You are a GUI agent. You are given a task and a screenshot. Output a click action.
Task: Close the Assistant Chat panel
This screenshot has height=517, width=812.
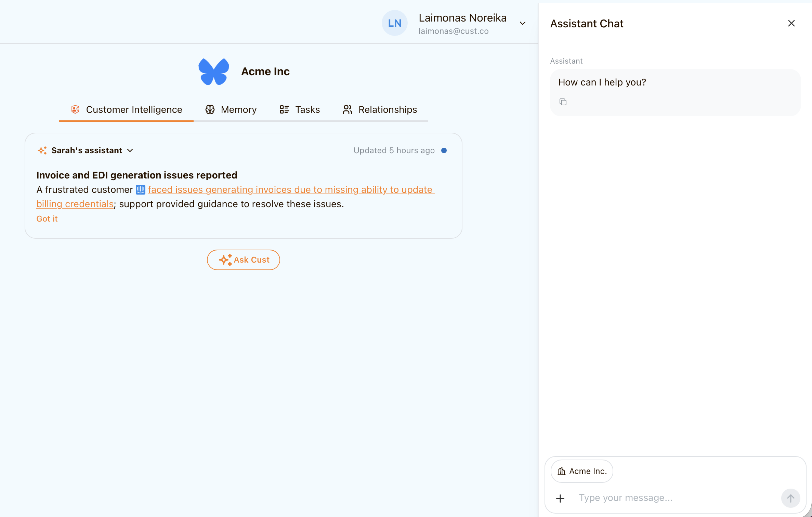(x=791, y=23)
